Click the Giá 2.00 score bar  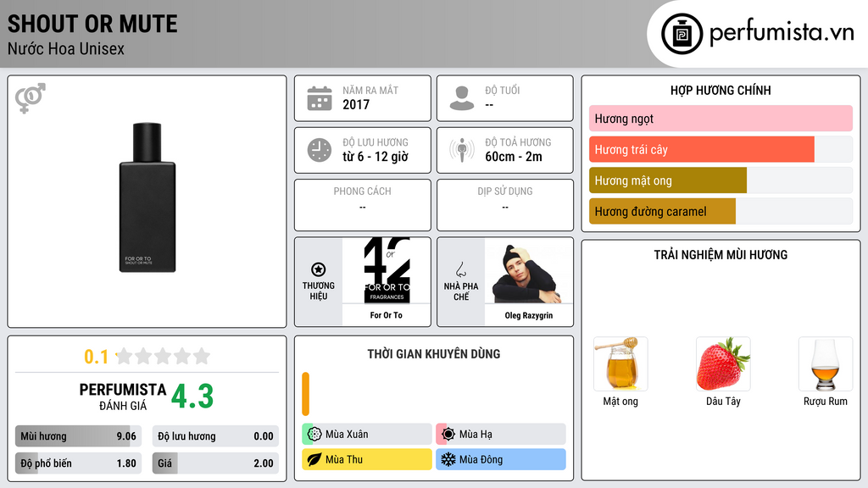215,463
